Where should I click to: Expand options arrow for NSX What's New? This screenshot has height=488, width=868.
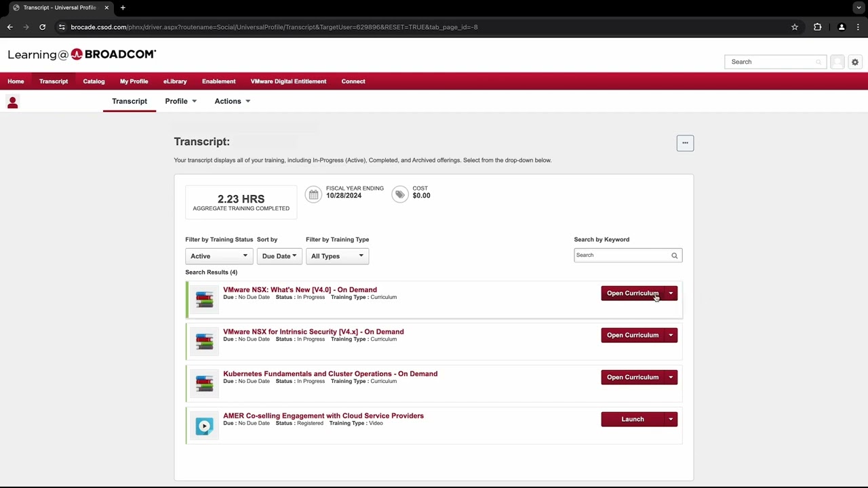[x=671, y=293]
